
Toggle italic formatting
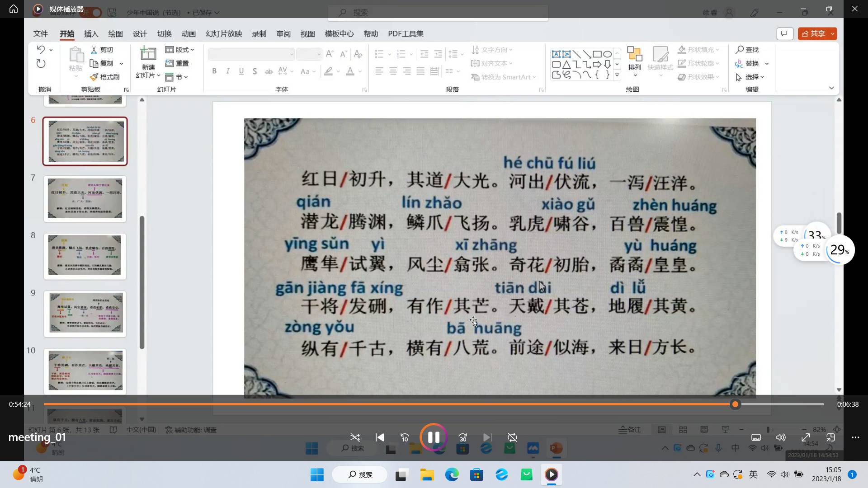228,71
